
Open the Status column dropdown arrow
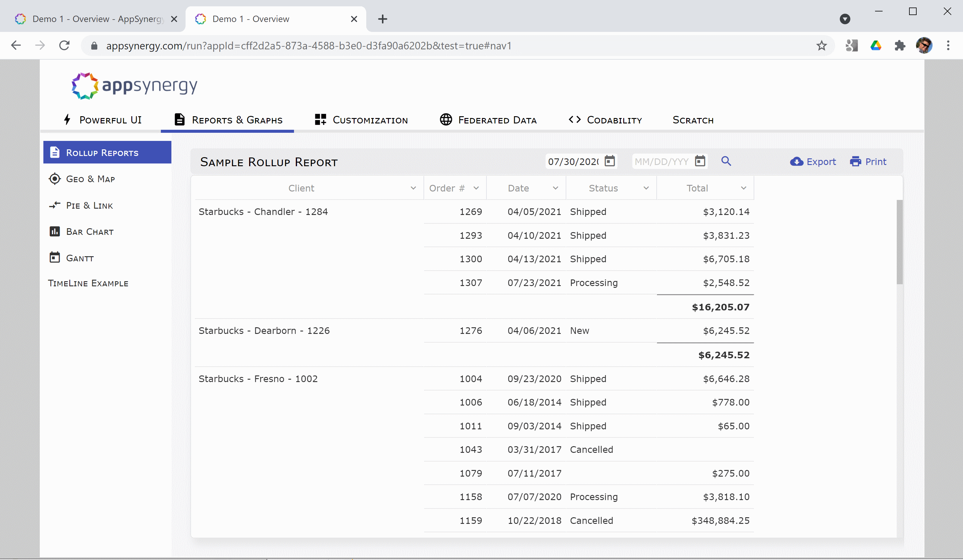coord(646,188)
